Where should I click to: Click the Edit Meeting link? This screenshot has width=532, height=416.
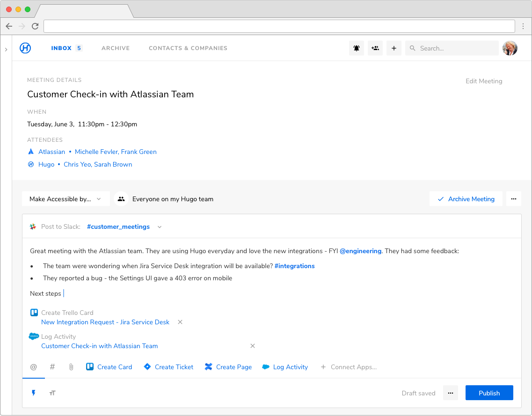(x=484, y=81)
